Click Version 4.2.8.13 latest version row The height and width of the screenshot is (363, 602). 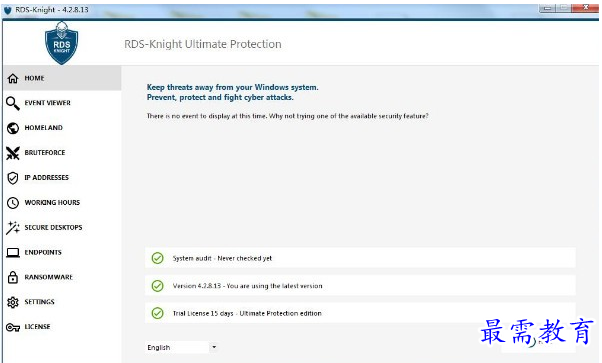[360, 285]
